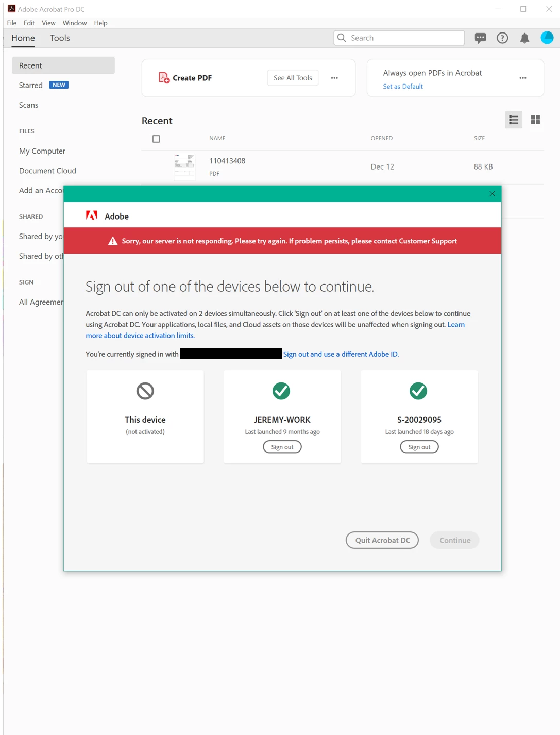Click the 'Dec 12' opened date
The height and width of the screenshot is (735, 560).
click(x=382, y=166)
